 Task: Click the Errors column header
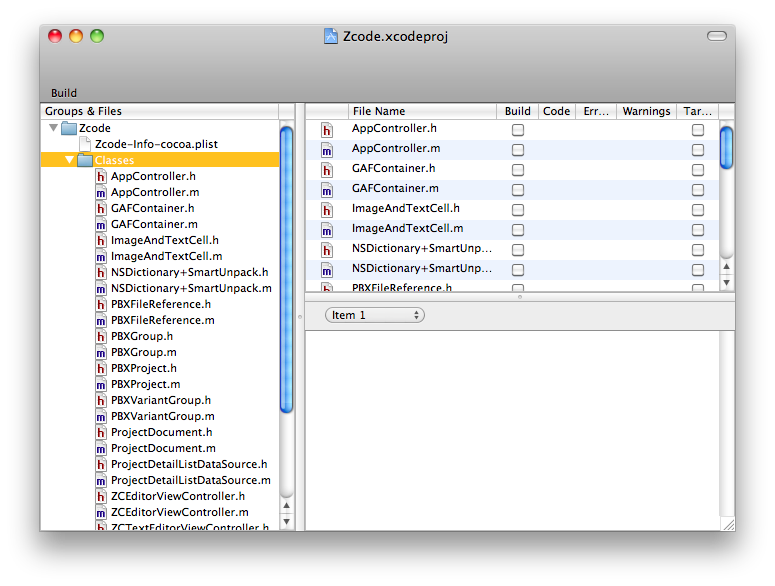pos(596,111)
